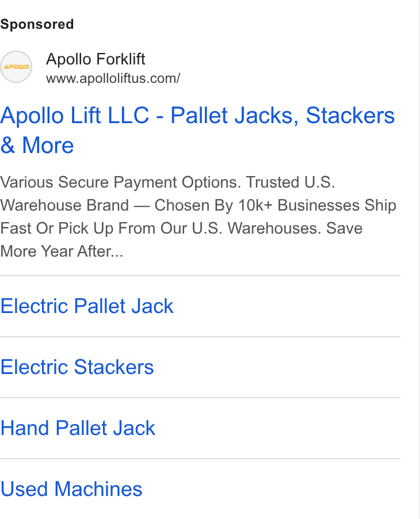The height and width of the screenshot is (519, 420).
Task: Click the "Chosen By 10k+ Businesses" text
Action: (x=257, y=205)
